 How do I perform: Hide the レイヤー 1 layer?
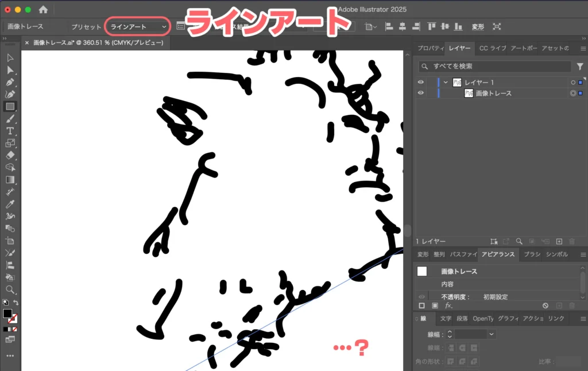(x=421, y=82)
